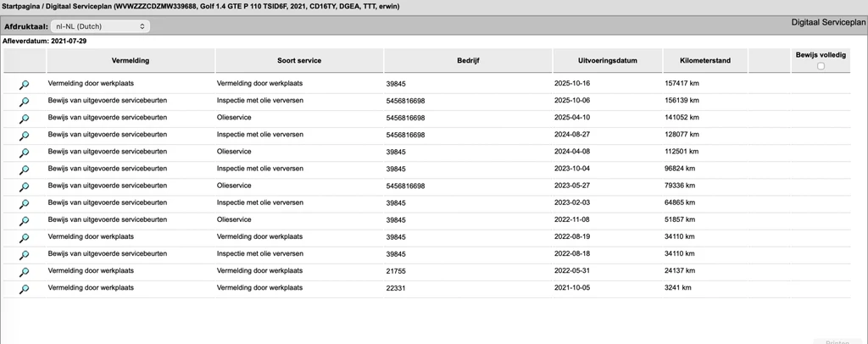Open magnifier for the 2023-10-04 inspection entry
This screenshot has width=868, height=344.
click(x=25, y=169)
